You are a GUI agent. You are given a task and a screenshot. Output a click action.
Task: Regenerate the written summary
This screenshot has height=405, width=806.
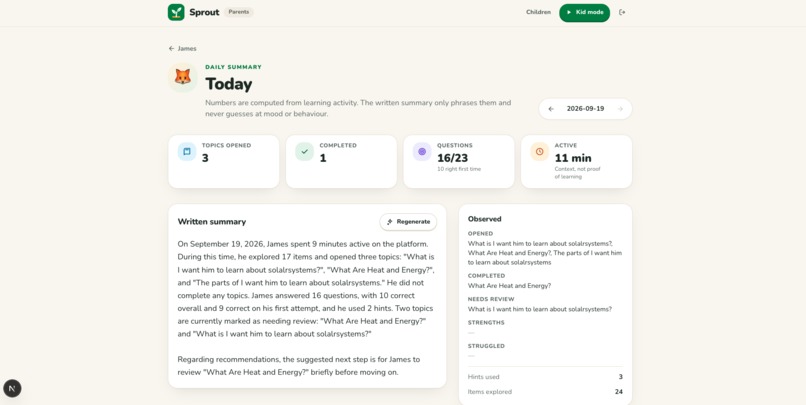pyautogui.click(x=408, y=222)
